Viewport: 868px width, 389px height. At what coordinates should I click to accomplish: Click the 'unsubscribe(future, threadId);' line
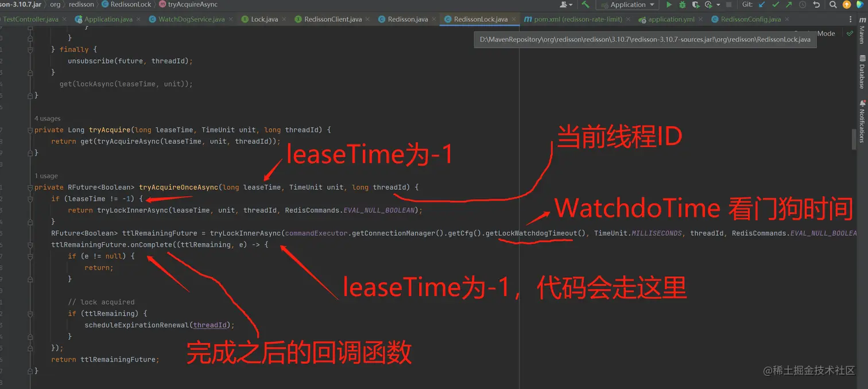pos(130,61)
